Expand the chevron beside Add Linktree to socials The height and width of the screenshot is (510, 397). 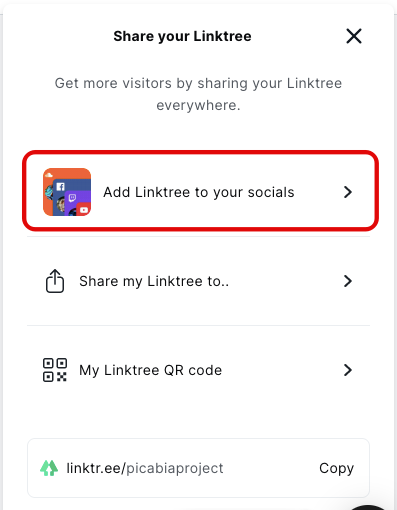pyautogui.click(x=348, y=192)
